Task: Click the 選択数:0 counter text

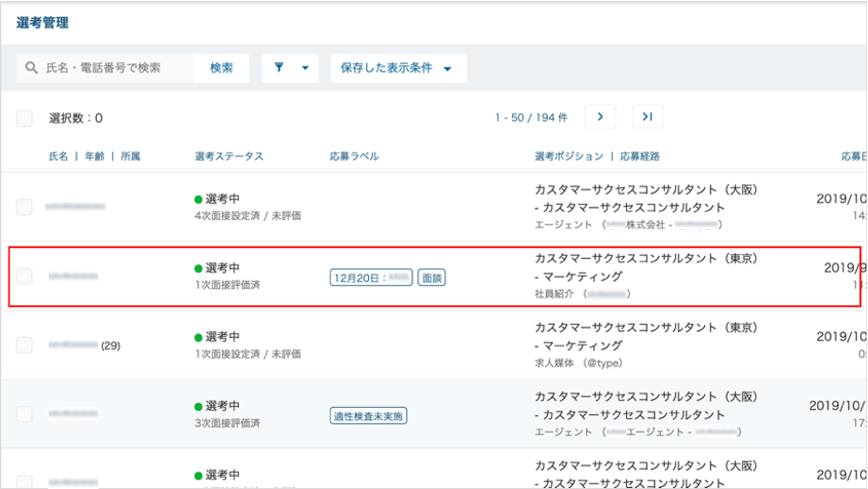Action: pyautogui.click(x=76, y=119)
